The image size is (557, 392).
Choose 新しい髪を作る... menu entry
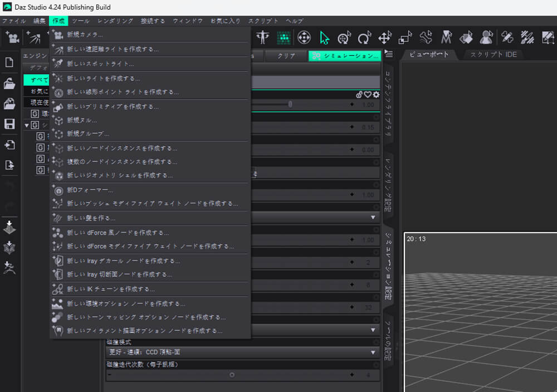pyautogui.click(x=150, y=218)
